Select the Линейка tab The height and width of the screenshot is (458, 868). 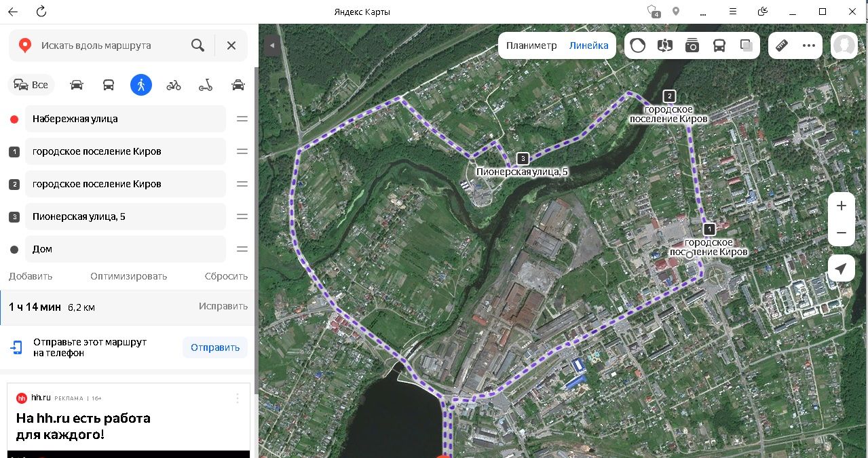(588, 45)
